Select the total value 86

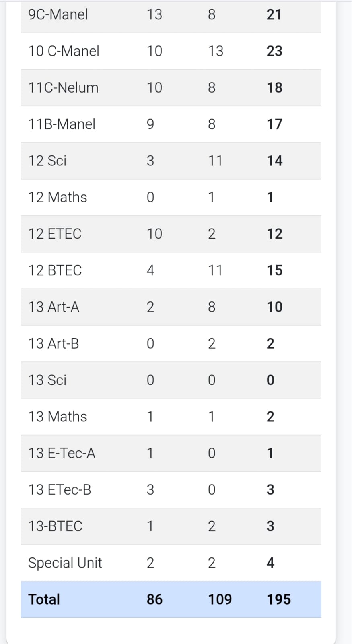[x=154, y=599]
